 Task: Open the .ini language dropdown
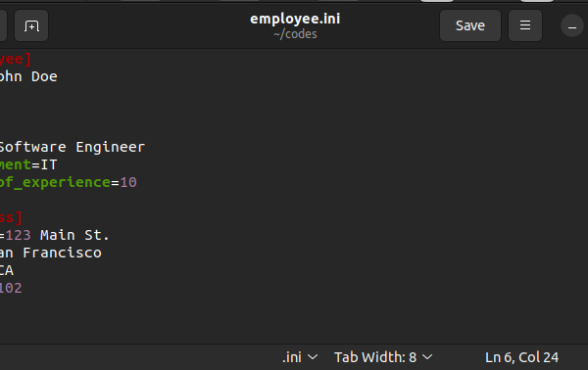(300, 357)
